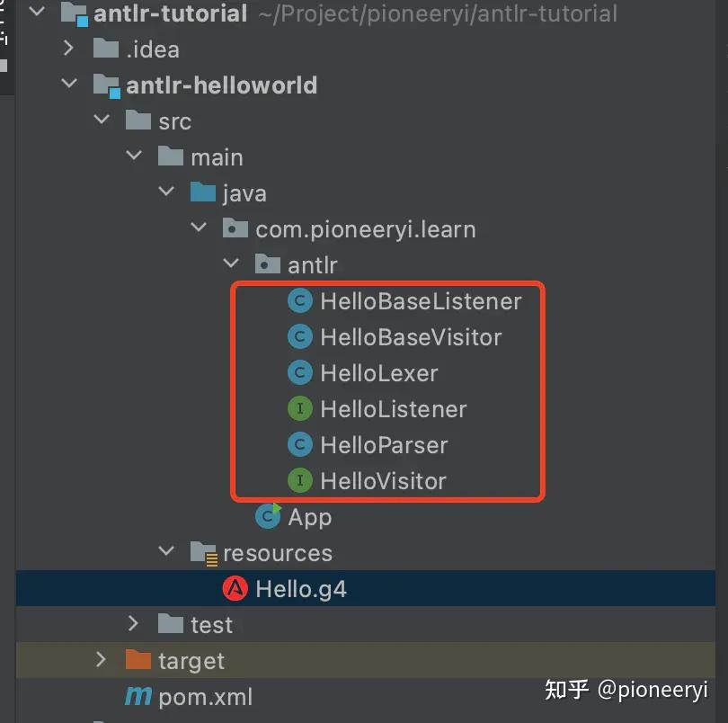Select the HelloBaseVisitor class
The width and height of the screenshot is (728, 723).
411,337
